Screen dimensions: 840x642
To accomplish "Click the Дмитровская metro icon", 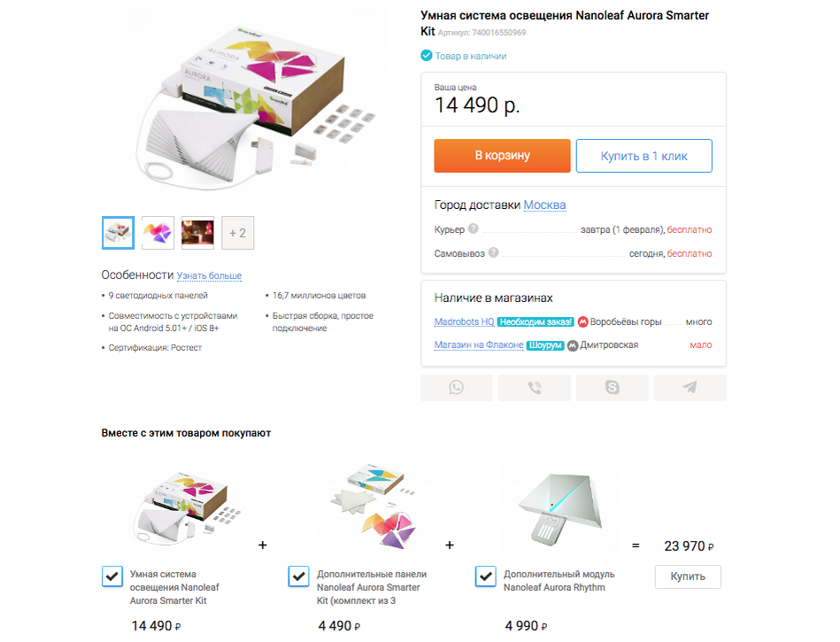I will click(573, 345).
